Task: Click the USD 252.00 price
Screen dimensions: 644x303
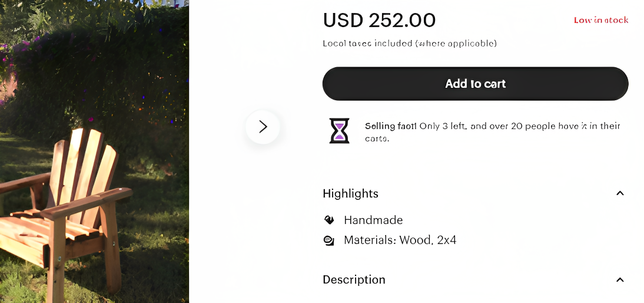Action: (x=379, y=21)
